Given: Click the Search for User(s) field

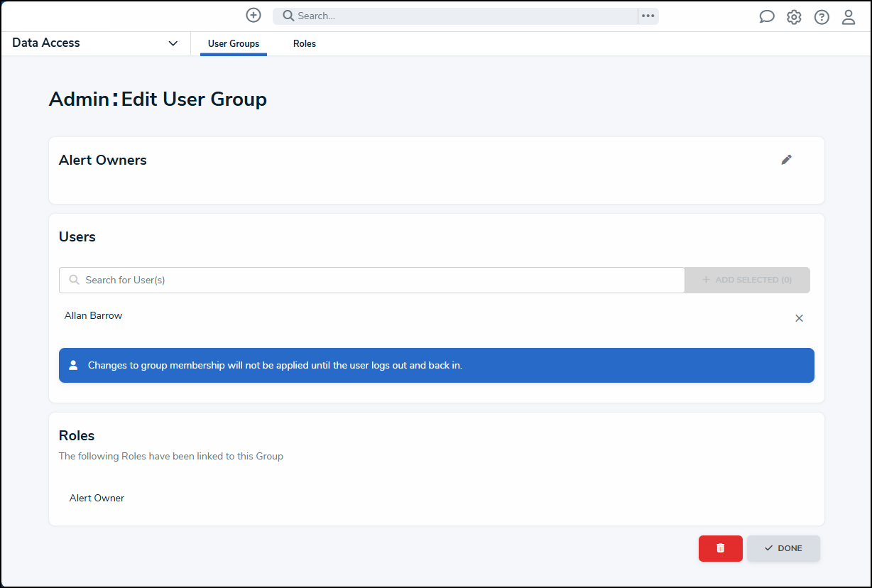Looking at the screenshot, I should pos(372,280).
